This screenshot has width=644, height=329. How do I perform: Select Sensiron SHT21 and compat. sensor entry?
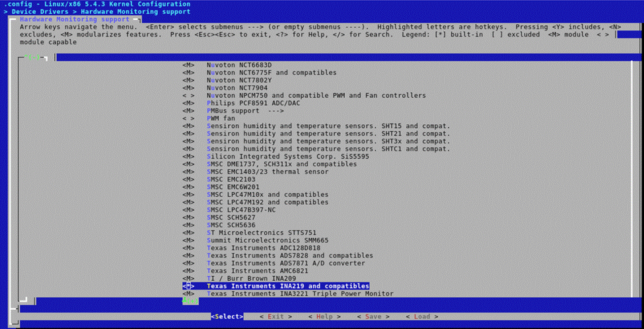coord(328,133)
